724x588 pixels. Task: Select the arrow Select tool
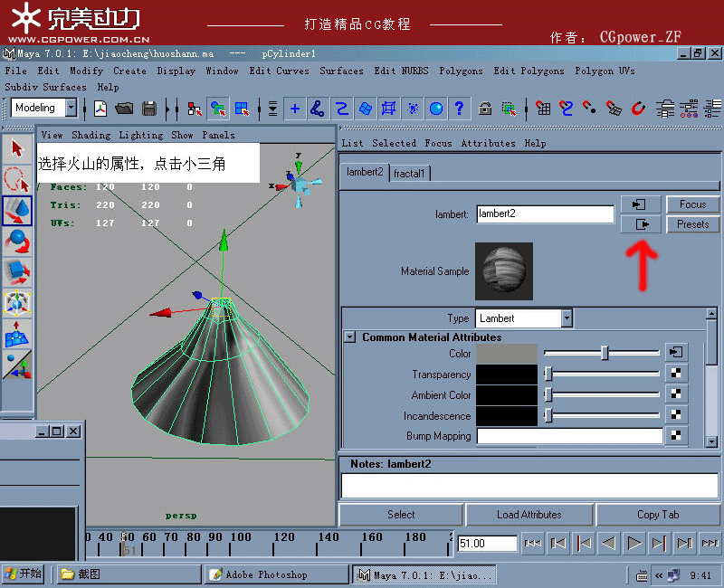click(17, 148)
